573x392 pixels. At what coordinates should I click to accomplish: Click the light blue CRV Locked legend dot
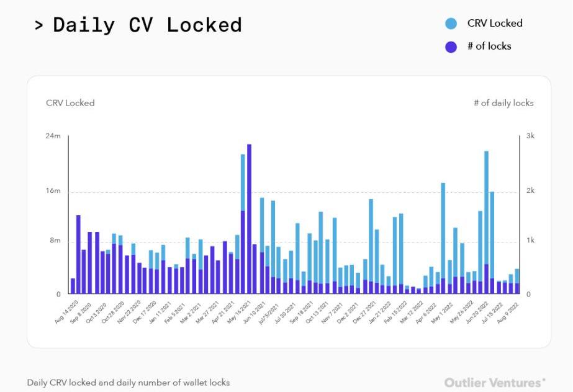(451, 24)
